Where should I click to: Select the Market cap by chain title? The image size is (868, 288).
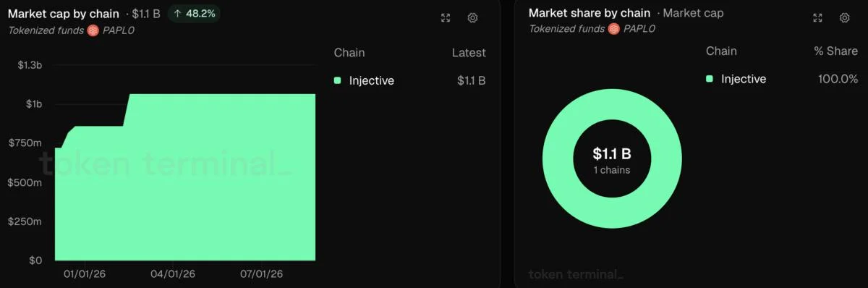click(64, 13)
